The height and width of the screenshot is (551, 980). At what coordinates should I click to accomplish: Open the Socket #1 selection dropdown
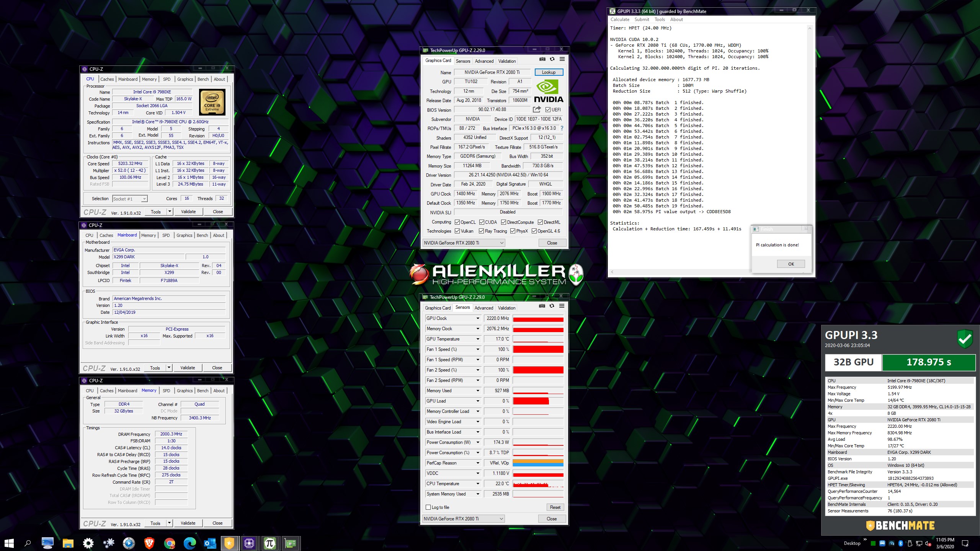click(144, 199)
